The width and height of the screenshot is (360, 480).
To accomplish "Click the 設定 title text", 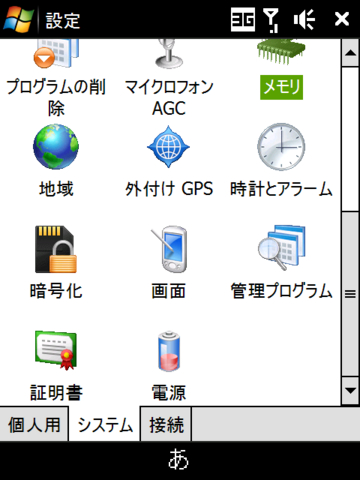I will coord(63,20).
